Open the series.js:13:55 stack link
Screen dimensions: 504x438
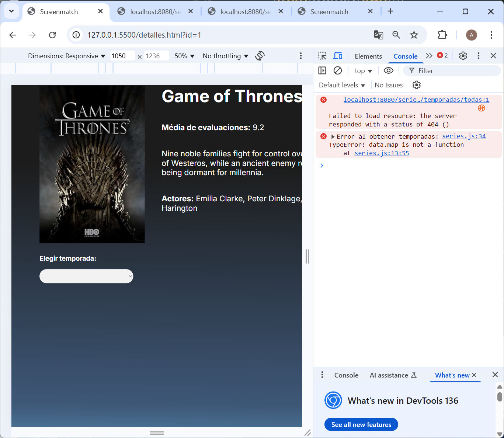(x=382, y=153)
